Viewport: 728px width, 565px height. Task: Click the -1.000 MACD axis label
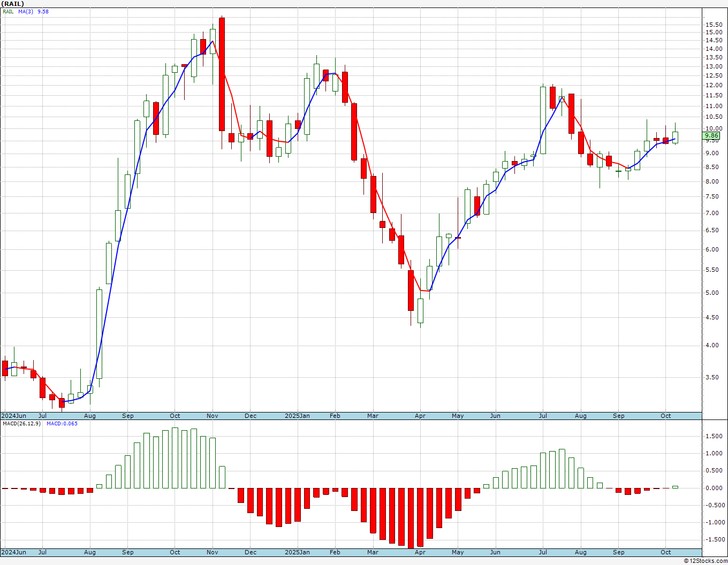(x=715, y=522)
